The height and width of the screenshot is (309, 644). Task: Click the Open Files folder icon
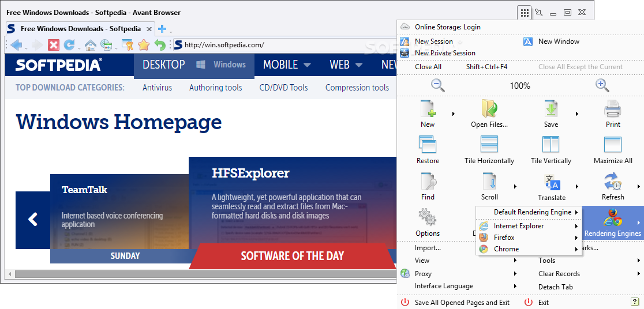coord(489,109)
